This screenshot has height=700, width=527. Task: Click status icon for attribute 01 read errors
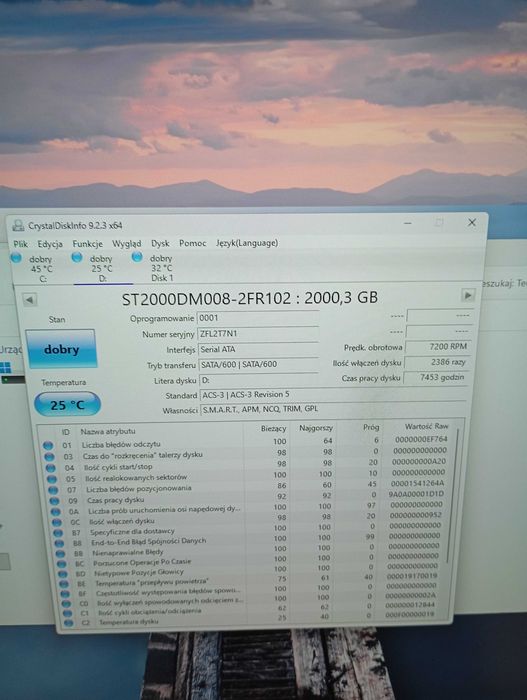coord(48,446)
